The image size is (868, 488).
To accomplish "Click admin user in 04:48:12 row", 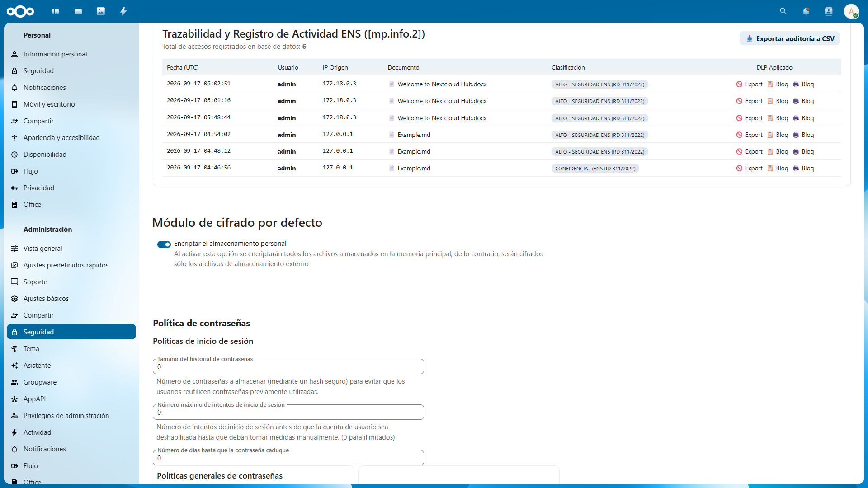I will (x=287, y=152).
